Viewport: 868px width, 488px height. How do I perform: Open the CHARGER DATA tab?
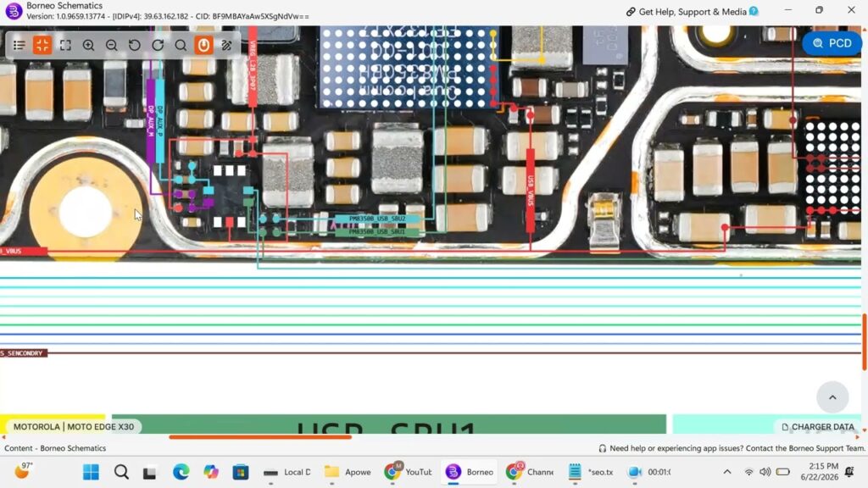(x=818, y=427)
